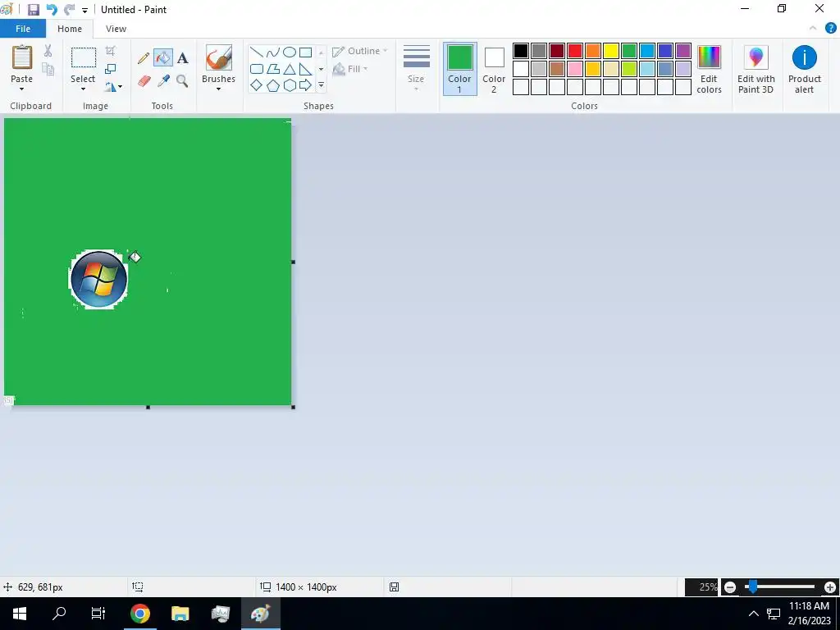Click the Copy icon in Clipboard
This screenshot has width=840, height=630.
point(48,69)
